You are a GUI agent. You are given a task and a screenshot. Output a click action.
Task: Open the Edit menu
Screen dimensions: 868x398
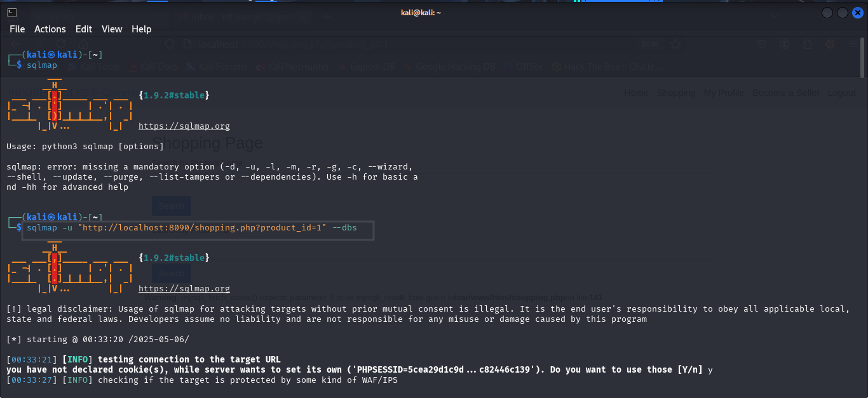(x=84, y=29)
